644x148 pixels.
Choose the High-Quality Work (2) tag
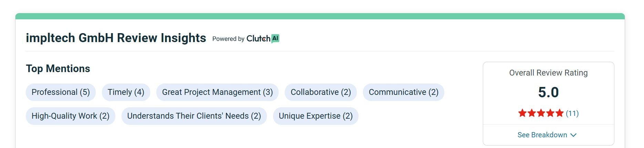click(70, 116)
